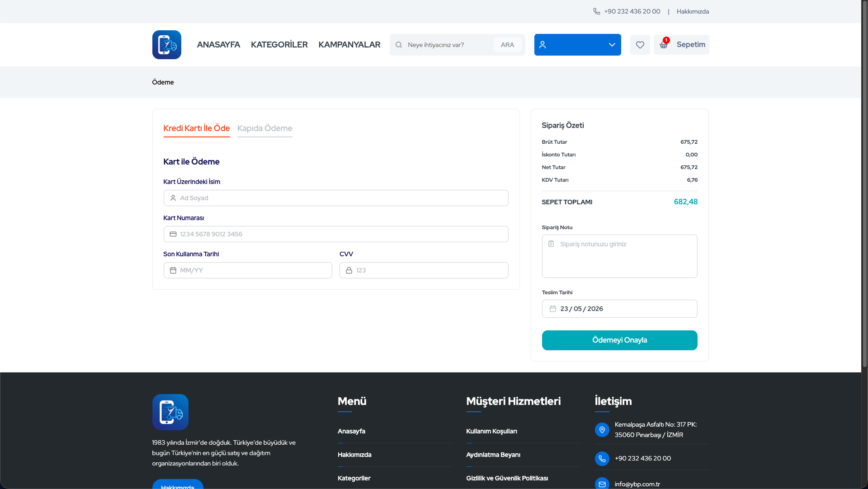This screenshot has width=868, height=489.
Task: Click the email envelope icon in footer
Action: pos(602,484)
